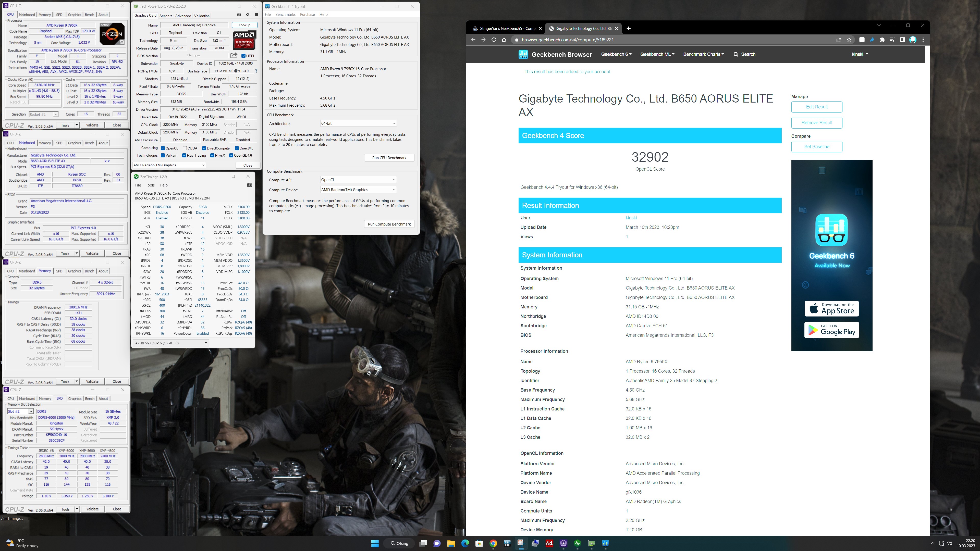
Task: Toggle the Ray Tracing checkbox in GPU-Z
Action: (x=184, y=156)
